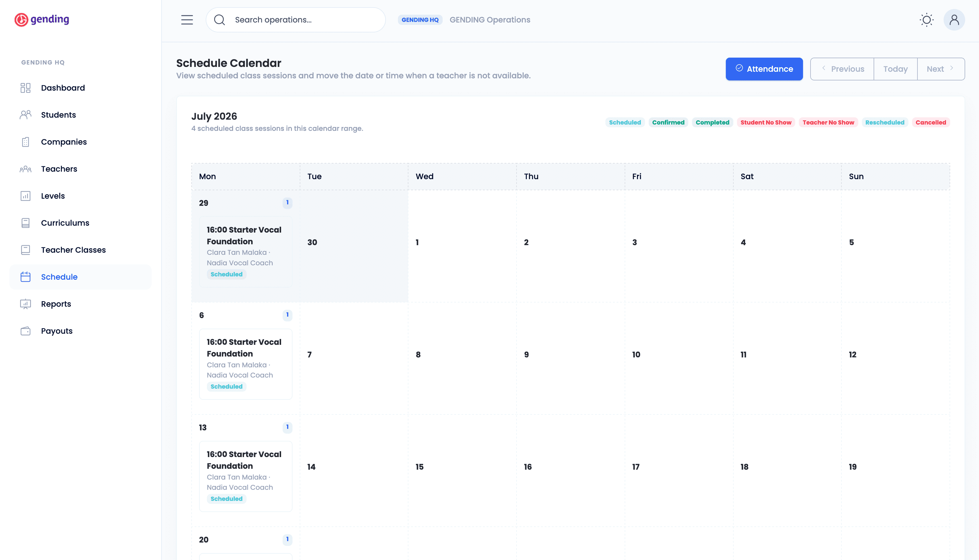Toggle the sun theme icon
Viewport: 979px width, 560px height.
(x=927, y=20)
